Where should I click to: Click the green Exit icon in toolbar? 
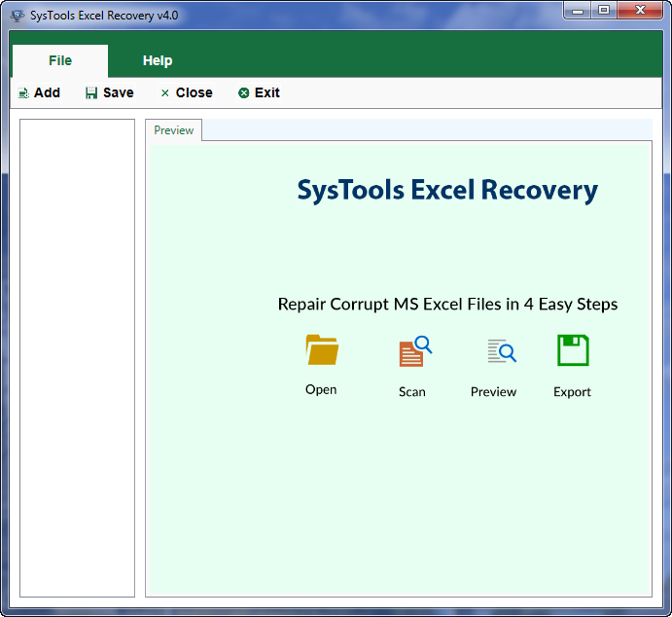tap(243, 93)
